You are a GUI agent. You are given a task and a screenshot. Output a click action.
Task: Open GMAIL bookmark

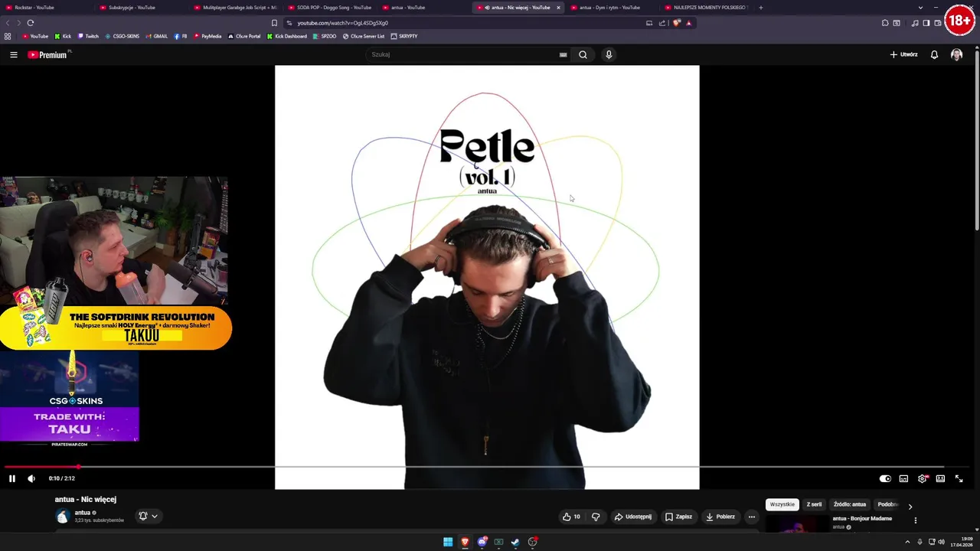click(156, 36)
